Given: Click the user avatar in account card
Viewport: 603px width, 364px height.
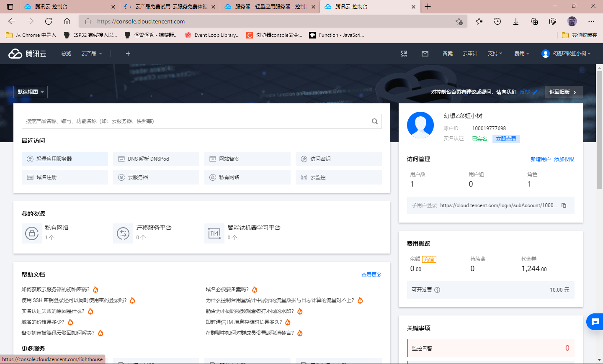Looking at the screenshot, I should (x=420, y=125).
